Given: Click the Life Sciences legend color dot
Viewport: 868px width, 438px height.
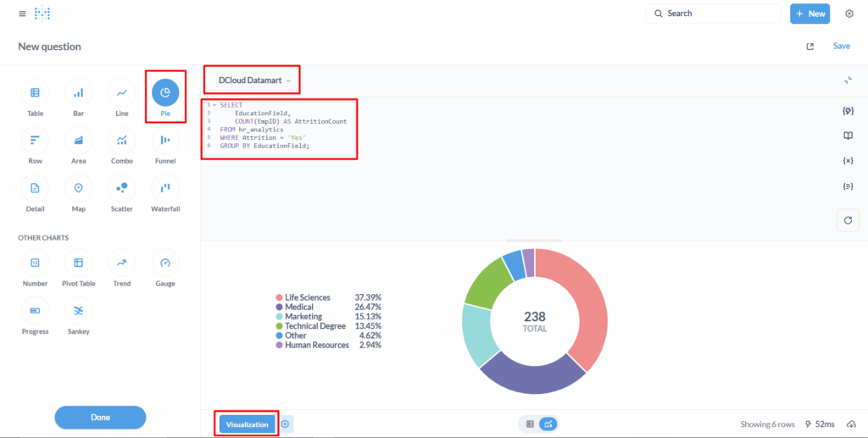Looking at the screenshot, I should click(279, 298).
